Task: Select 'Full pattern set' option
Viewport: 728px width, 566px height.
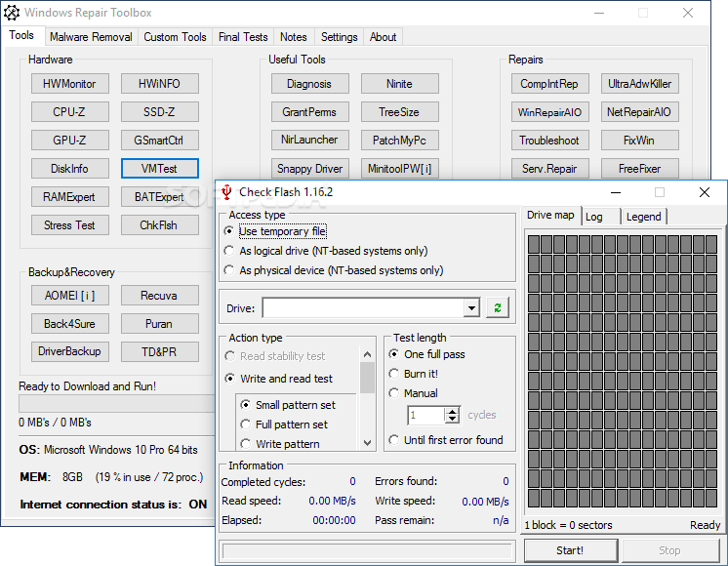Action: coord(246,424)
